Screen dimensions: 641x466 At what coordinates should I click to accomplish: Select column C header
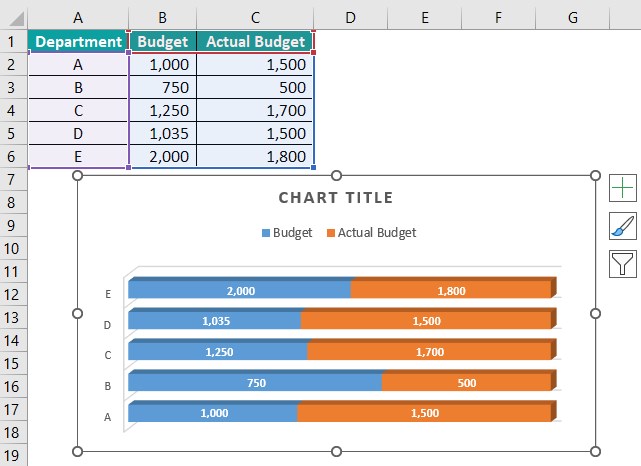pos(255,18)
